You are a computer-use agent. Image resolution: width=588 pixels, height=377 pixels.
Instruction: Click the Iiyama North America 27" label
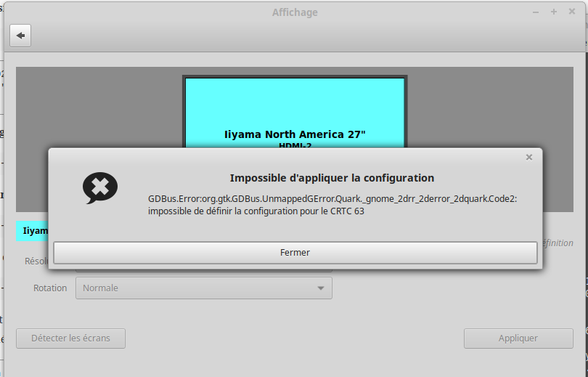(295, 134)
